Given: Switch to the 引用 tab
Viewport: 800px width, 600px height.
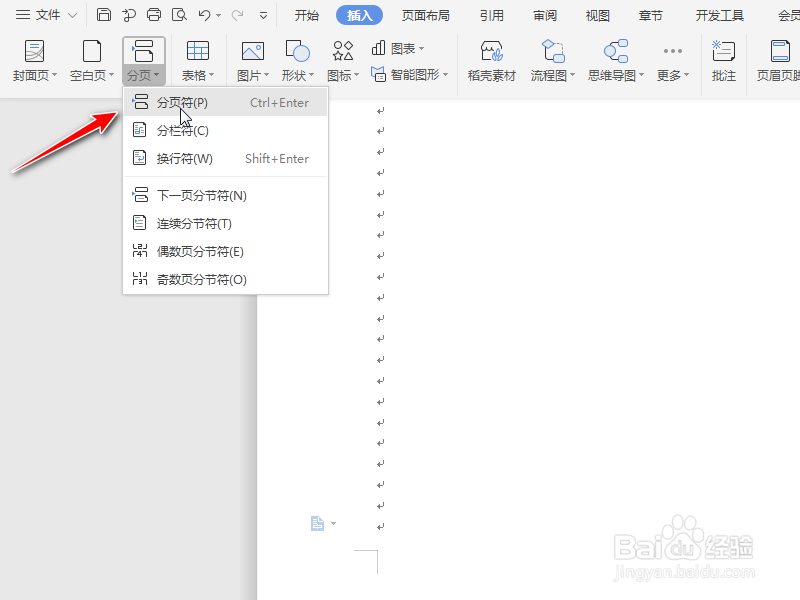Looking at the screenshot, I should pyautogui.click(x=492, y=15).
